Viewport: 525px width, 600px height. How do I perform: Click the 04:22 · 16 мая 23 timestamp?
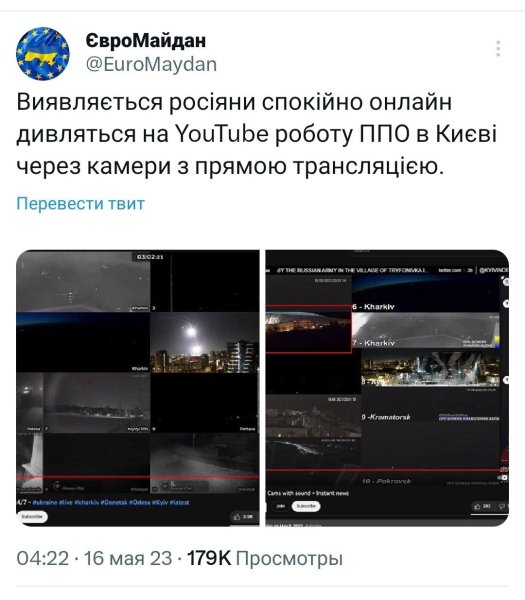[94, 558]
